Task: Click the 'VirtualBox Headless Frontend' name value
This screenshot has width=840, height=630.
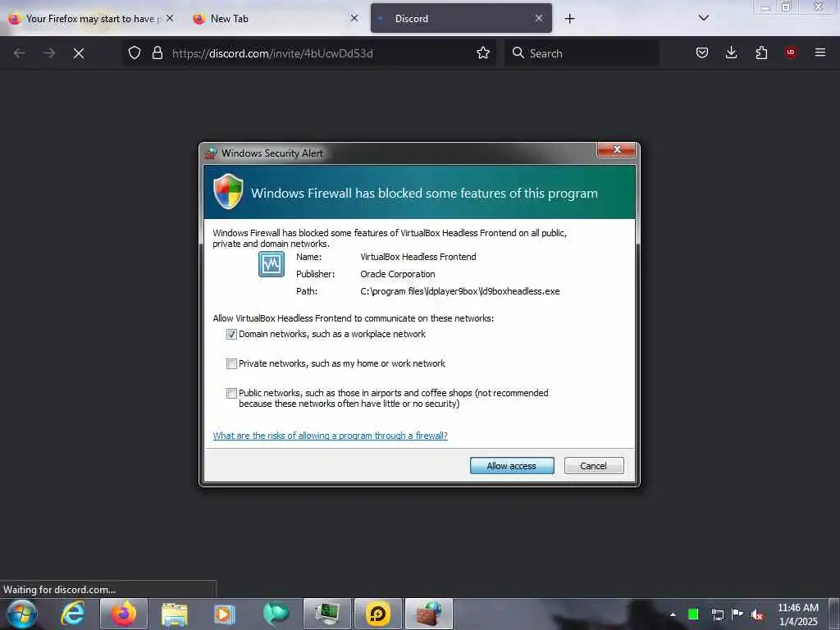Action: click(418, 257)
